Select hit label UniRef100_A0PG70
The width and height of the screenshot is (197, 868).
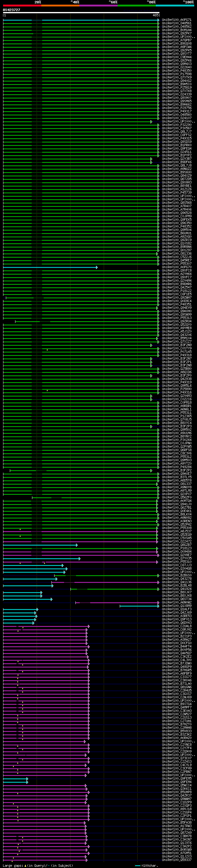pyautogui.click(x=176, y=267)
